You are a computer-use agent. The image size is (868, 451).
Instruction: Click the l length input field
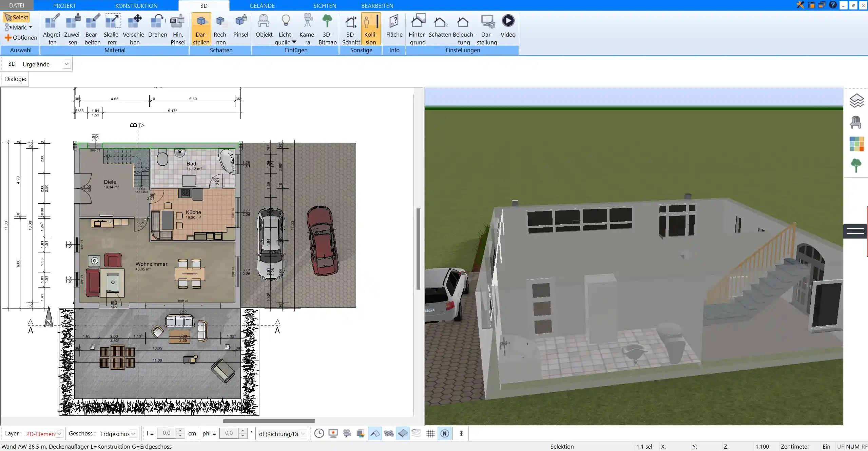(167, 433)
